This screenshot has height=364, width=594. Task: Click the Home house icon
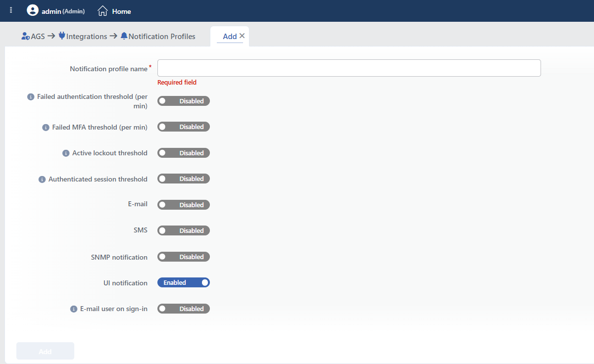(x=102, y=11)
